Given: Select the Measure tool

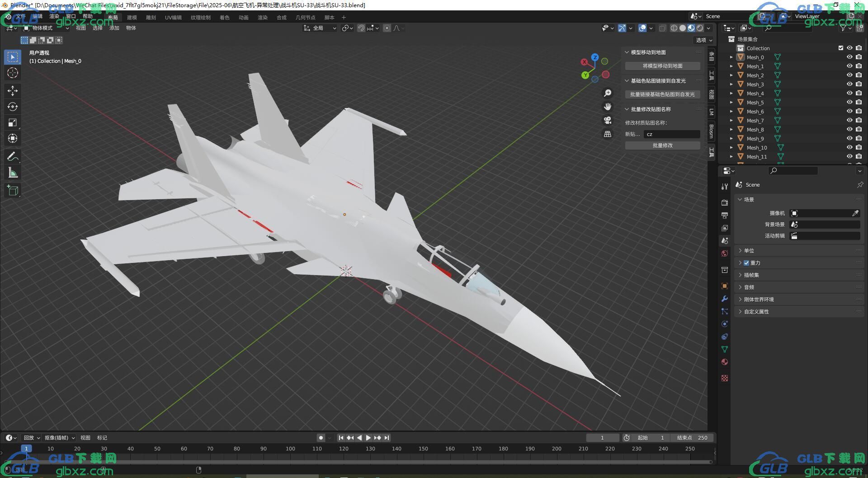Looking at the screenshot, I should (13, 173).
